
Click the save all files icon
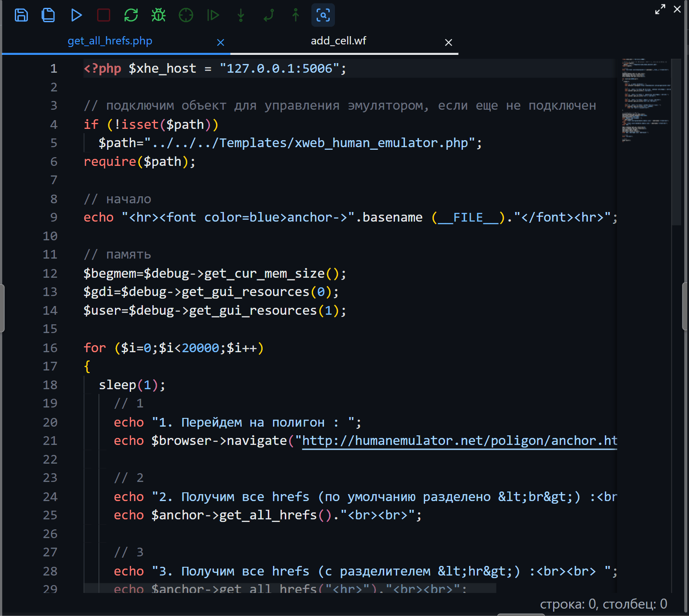click(x=48, y=15)
